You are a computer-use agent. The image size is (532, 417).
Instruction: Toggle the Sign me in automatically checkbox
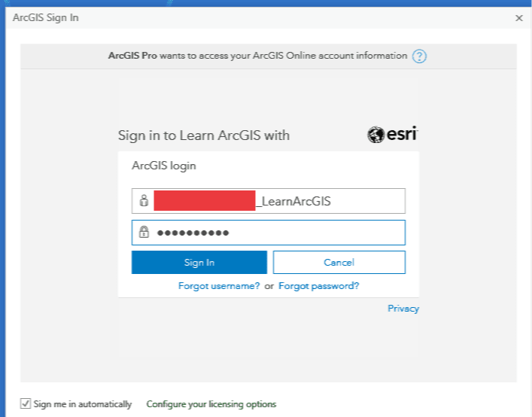point(26,403)
